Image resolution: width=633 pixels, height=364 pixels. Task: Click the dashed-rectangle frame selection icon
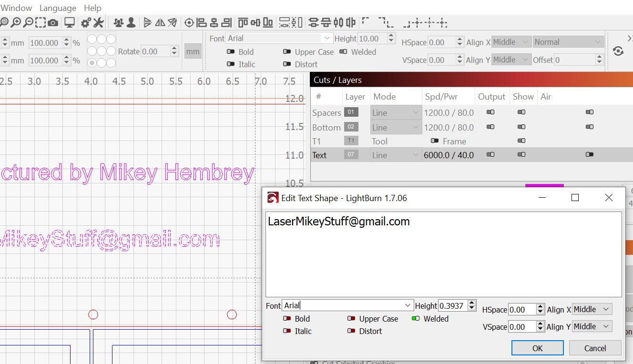[x=41, y=22]
